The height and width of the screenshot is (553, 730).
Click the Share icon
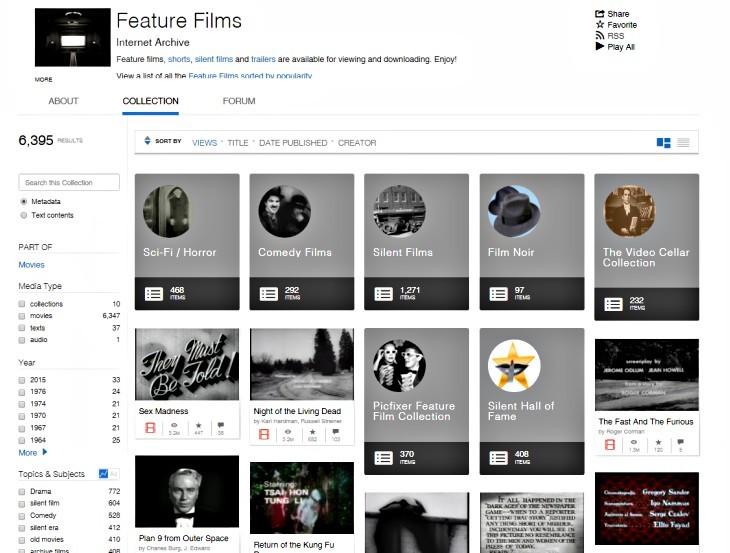pyautogui.click(x=600, y=14)
